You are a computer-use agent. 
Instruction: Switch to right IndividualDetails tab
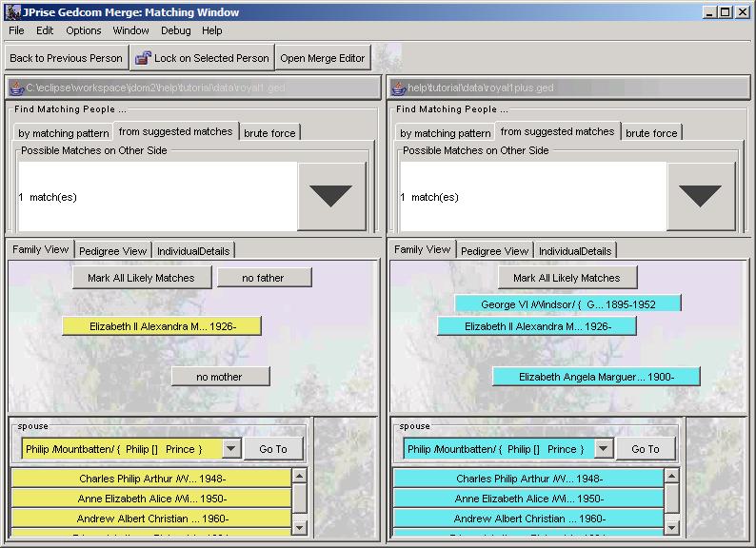tap(574, 251)
